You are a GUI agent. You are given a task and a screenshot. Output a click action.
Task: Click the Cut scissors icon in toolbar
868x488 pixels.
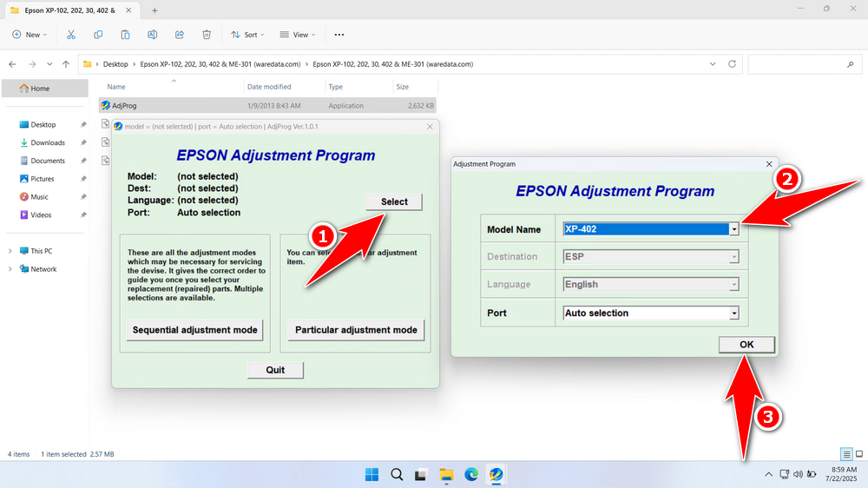coord(71,35)
